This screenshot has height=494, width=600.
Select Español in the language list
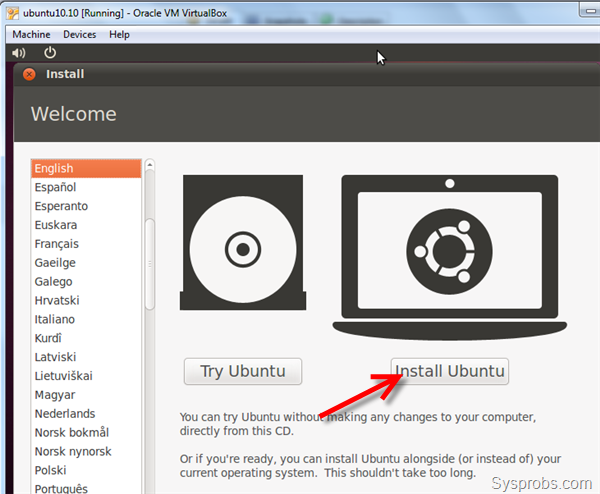click(x=86, y=187)
